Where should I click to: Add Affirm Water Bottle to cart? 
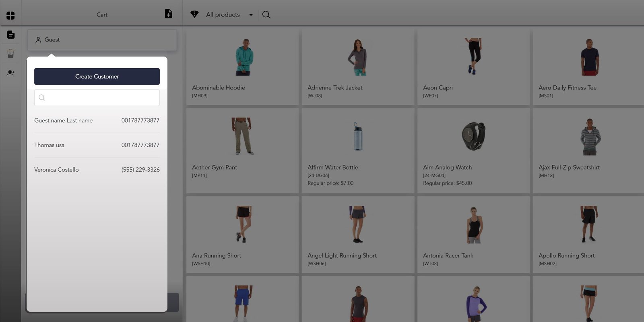[x=358, y=151]
